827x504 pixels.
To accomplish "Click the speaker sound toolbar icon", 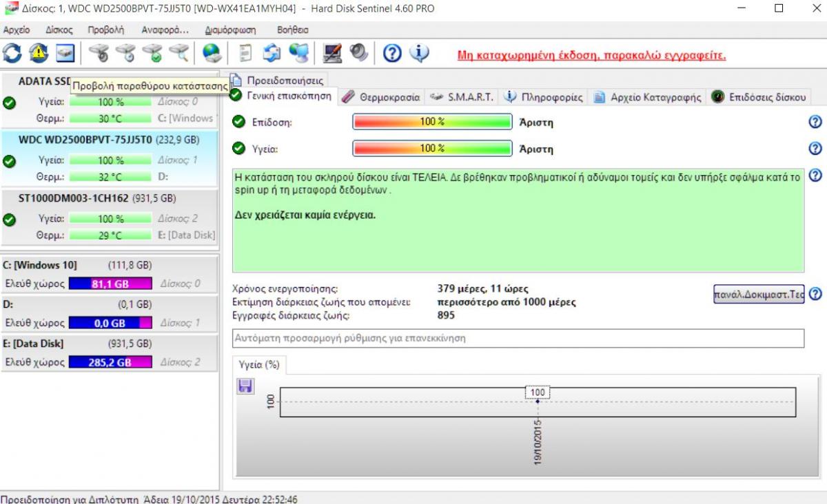I will 358,52.
